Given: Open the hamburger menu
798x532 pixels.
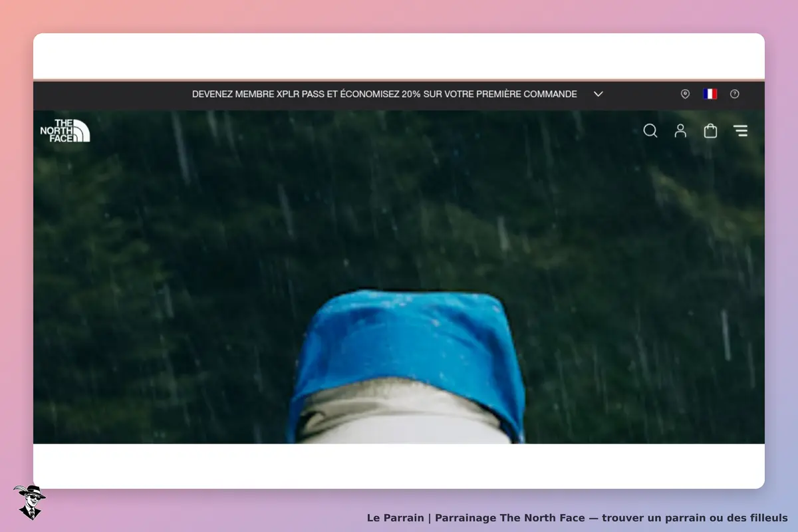Looking at the screenshot, I should tap(740, 131).
